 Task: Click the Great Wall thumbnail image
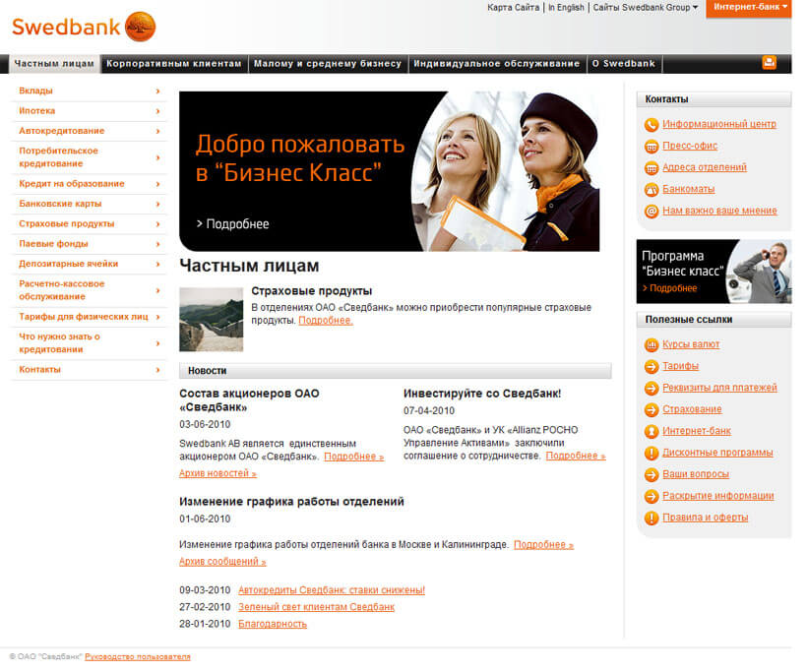click(x=211, y=319)
